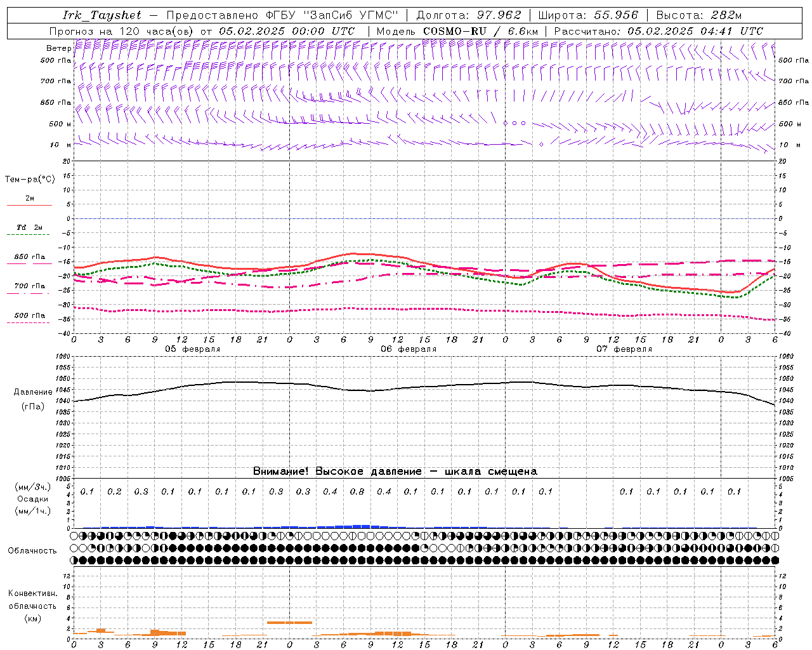Select the Прогноз на 120 часа(ов) text
This screenshot has width=812, height=650.
click(122, 31)
